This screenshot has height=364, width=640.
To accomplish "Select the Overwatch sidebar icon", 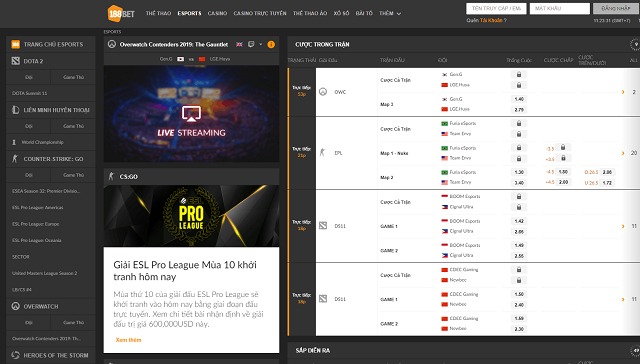I will coord(16,306).
